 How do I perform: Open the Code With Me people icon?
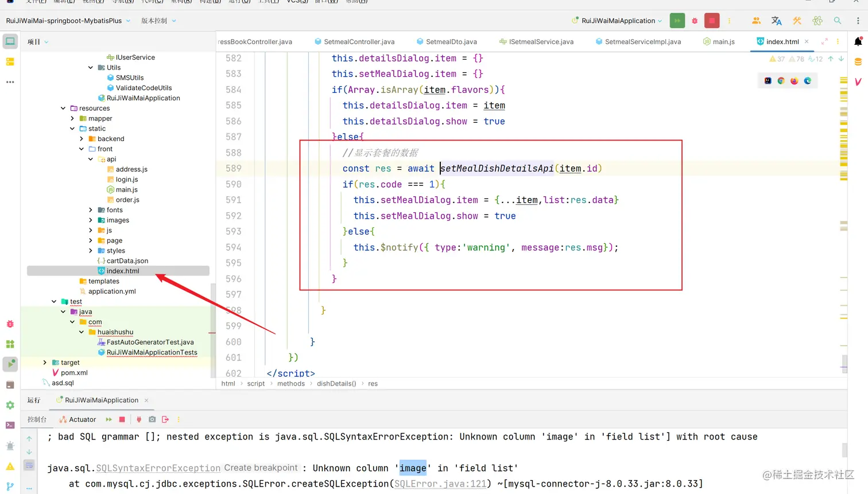(x=756, y=21)
